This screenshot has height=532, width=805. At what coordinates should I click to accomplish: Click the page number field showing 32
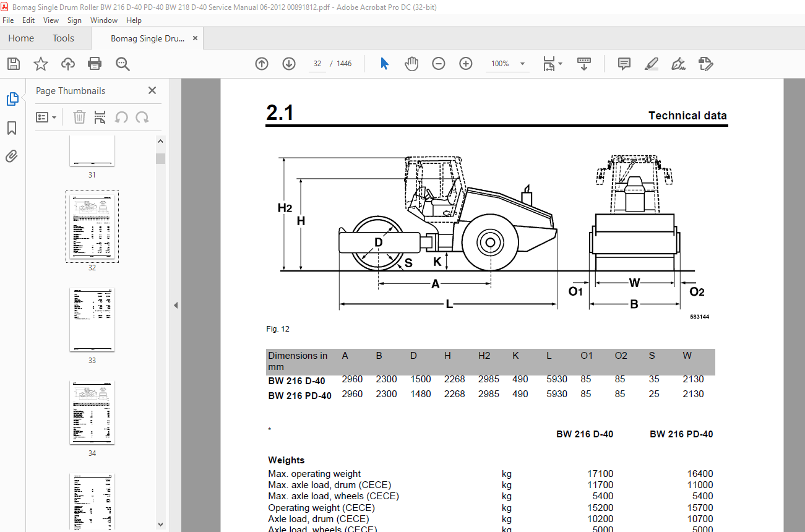[x=317, y=64]
